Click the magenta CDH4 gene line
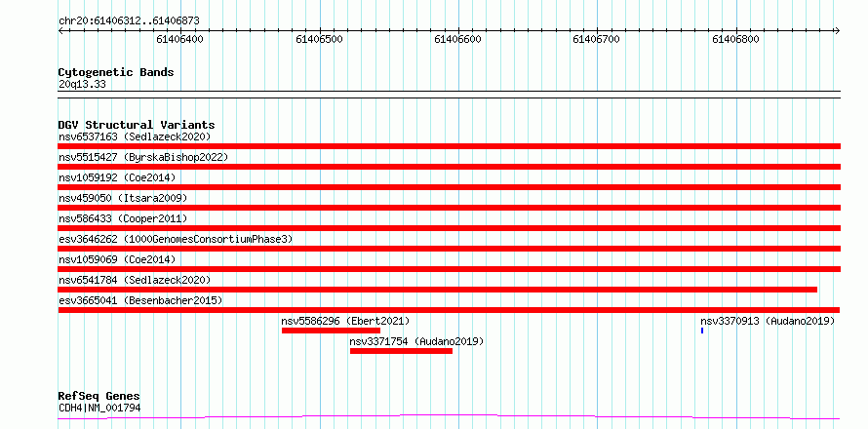The image size is (868, 429). point(449,417)
